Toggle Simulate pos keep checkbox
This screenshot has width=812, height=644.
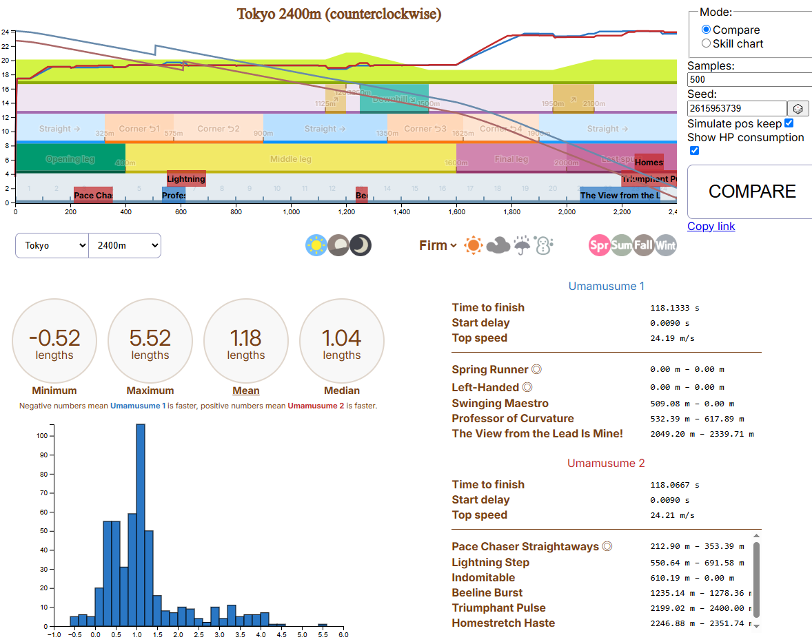789,123
